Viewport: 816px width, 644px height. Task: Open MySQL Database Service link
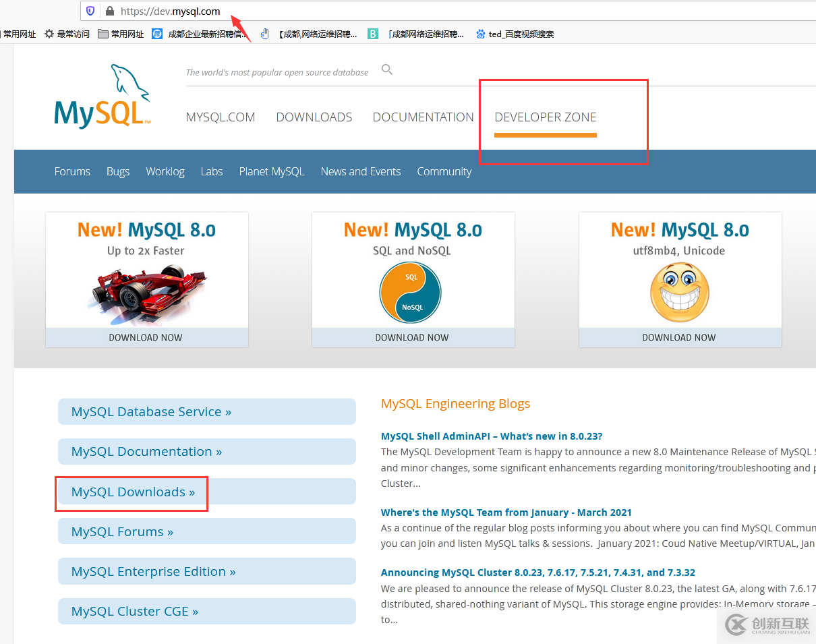point(206,411)
